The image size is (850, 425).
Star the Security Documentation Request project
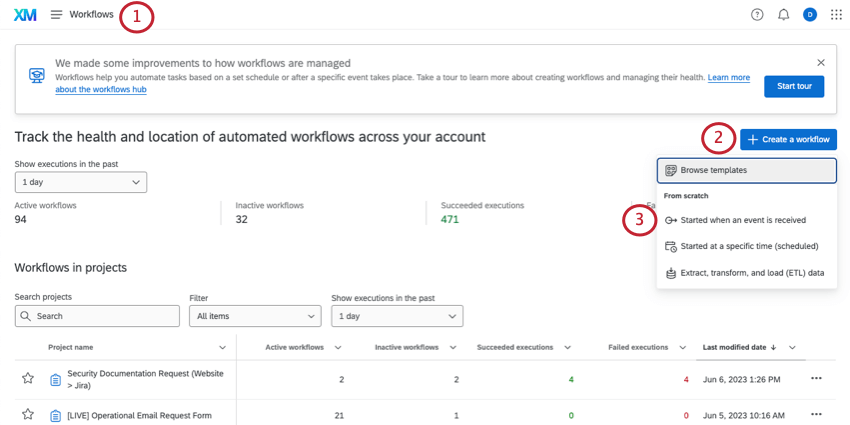point(28,379)
